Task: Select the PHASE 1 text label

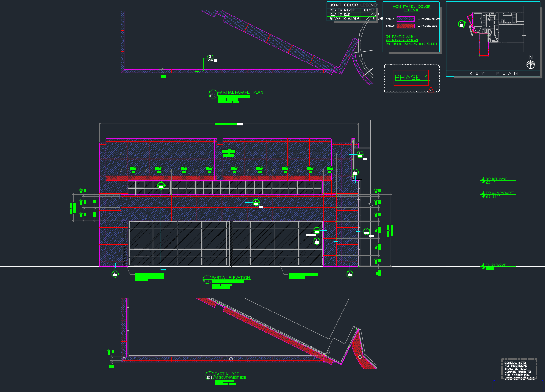Action: 411,77
